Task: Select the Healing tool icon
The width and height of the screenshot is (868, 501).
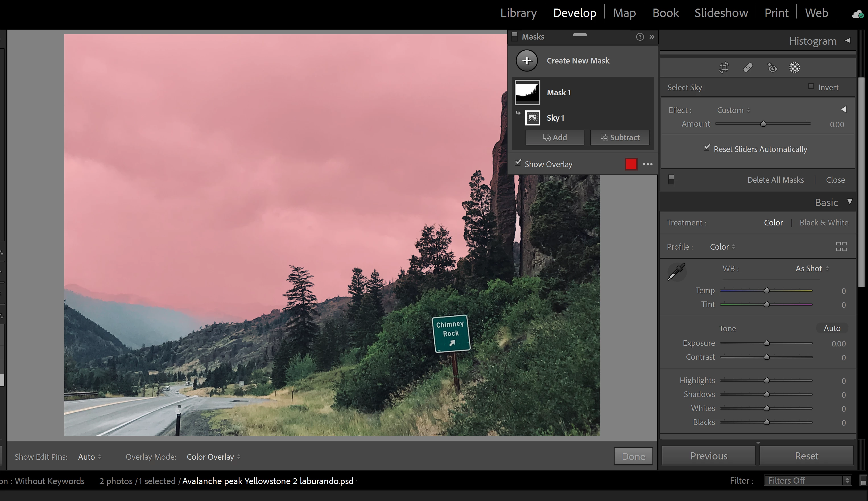Action: click(x=748, y=67)
